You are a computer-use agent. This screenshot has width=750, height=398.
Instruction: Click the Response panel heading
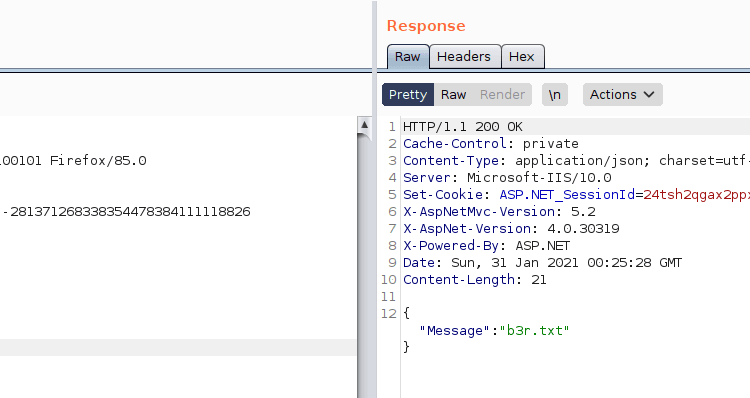coord(426,26)
